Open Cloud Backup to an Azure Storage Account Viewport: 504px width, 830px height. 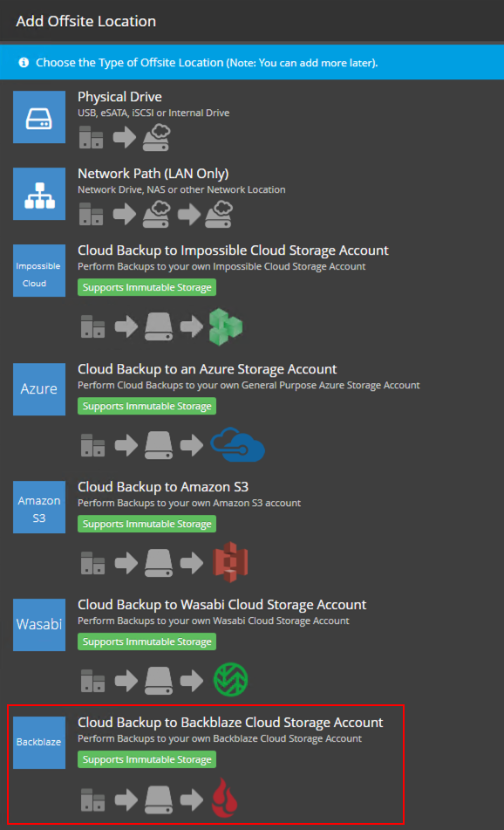coord(208,369)
